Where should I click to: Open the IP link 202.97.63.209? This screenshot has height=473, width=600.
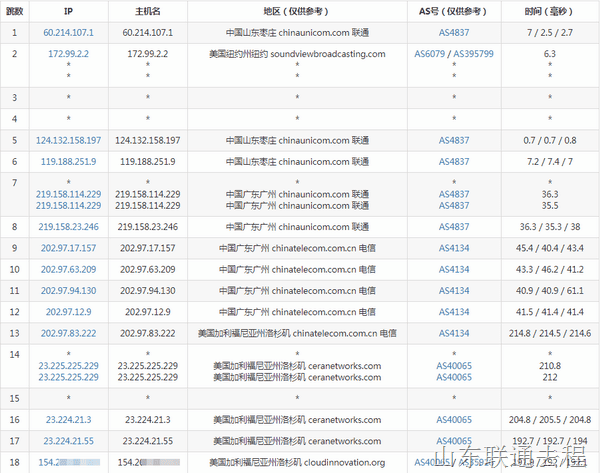pos(68,270)
